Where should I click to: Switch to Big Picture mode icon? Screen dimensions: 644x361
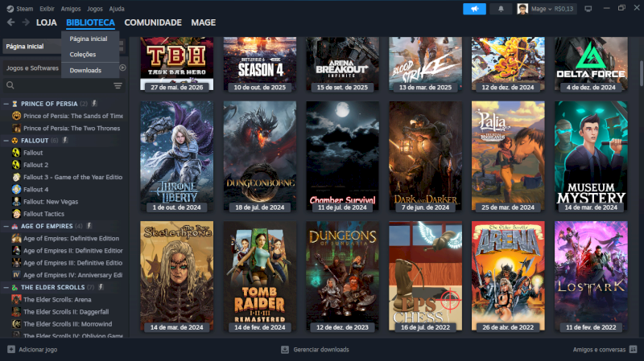pos(588,9)
